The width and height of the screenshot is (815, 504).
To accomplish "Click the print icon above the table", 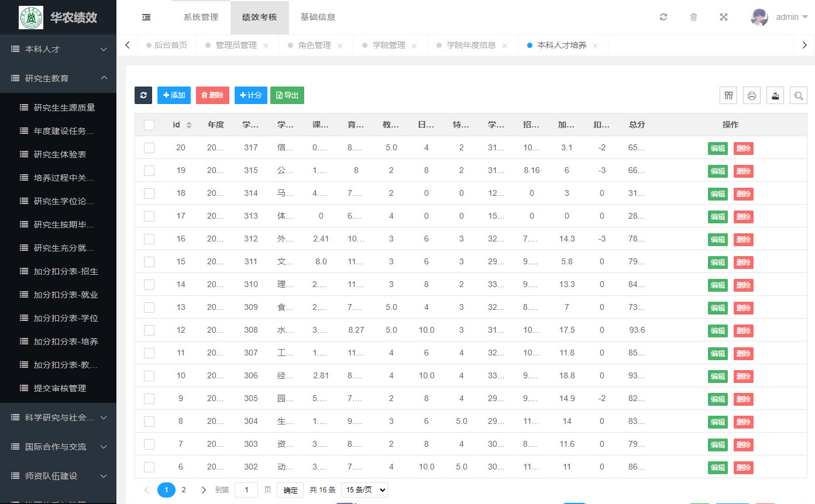I will [752, 96].
